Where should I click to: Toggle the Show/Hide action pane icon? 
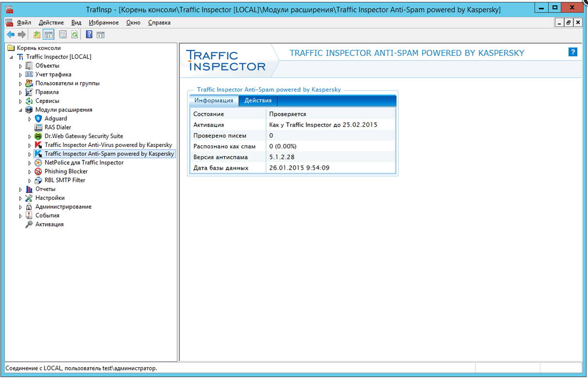point(100,34)
